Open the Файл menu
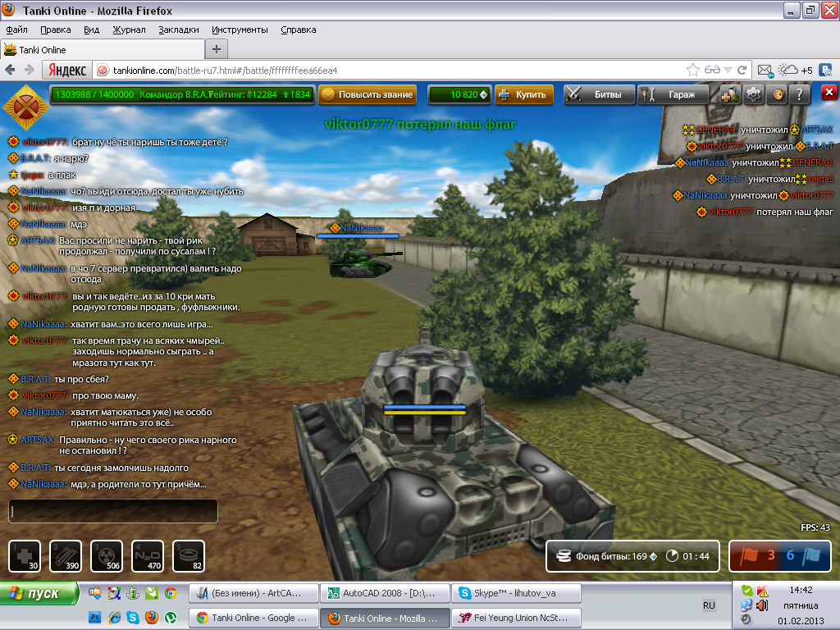 (16, 30)
